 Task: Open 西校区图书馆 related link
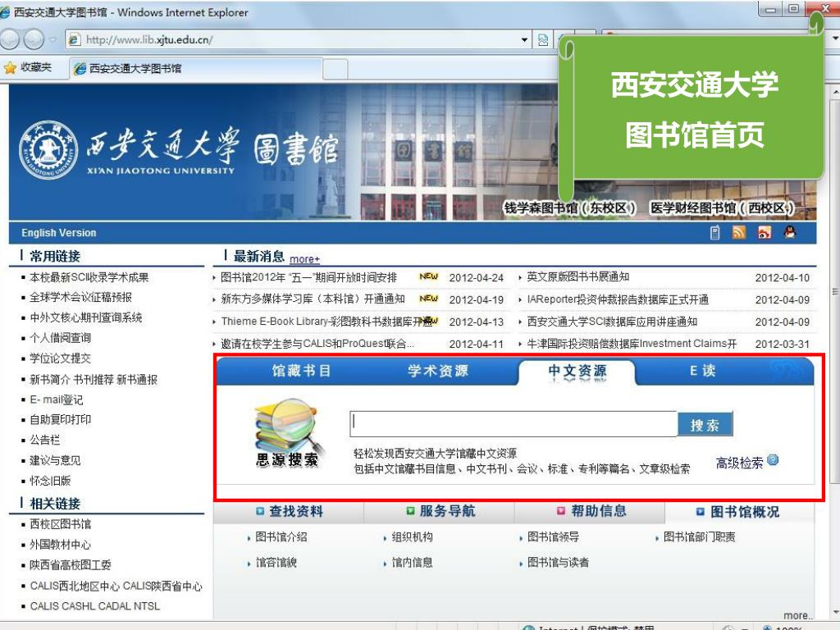(61, 524)
